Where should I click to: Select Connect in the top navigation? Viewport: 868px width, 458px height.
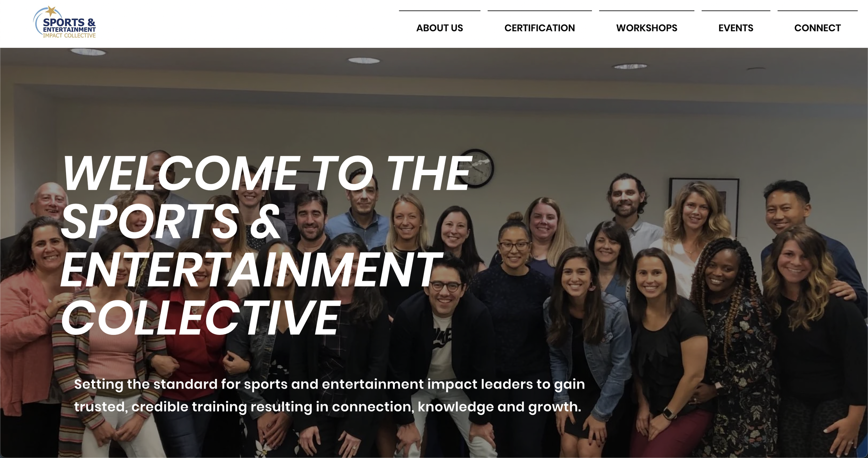[x=817, y=28]
